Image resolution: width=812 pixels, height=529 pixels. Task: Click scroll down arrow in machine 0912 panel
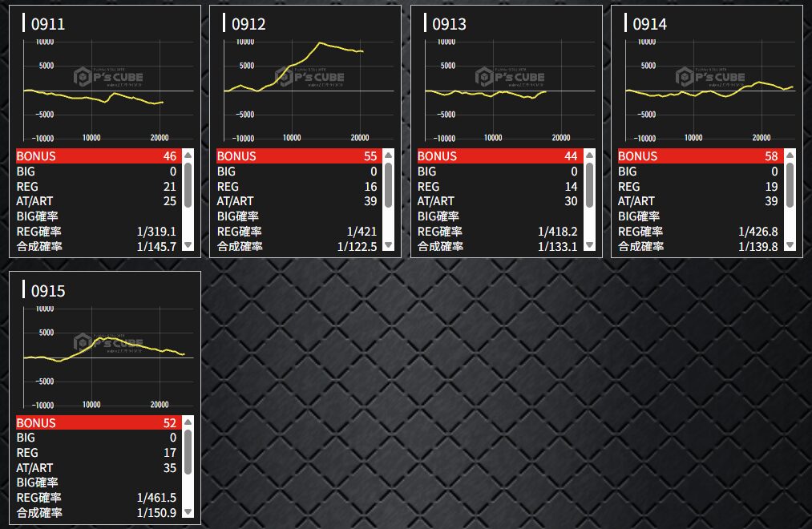coord(389,245)
